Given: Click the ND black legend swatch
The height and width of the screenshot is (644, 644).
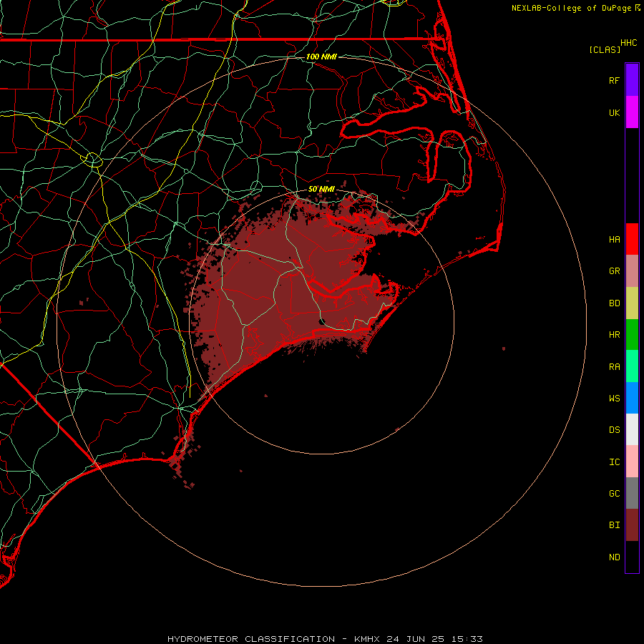Looking at the screenshot, I should pos(632,557).
